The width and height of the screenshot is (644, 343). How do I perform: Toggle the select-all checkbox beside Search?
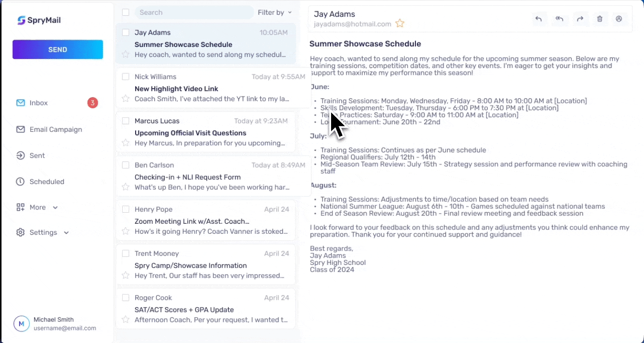tap(126, 12)
